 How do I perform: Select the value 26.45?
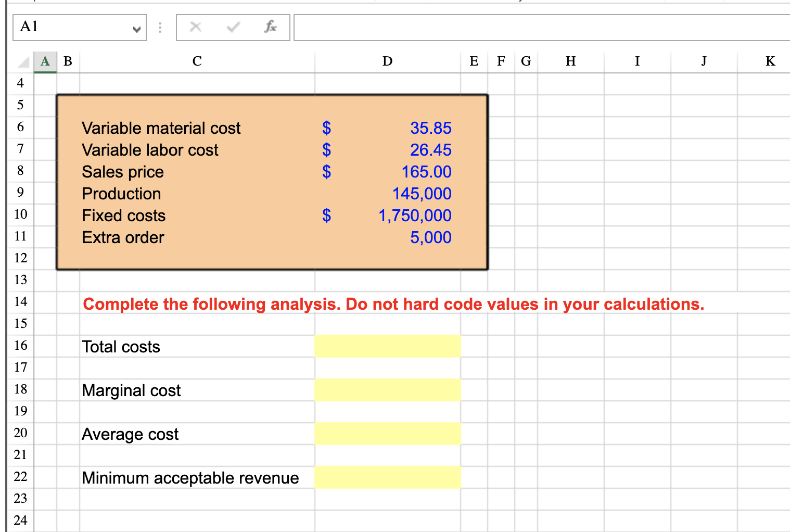[x=431, y=150]
